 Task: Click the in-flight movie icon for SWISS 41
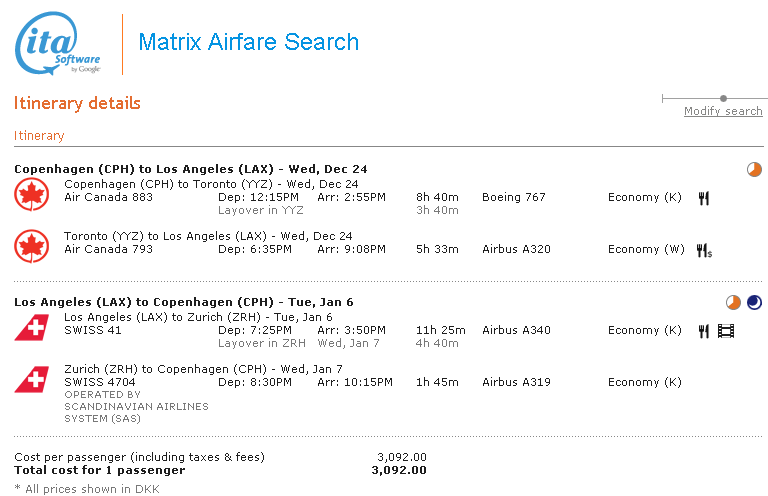click(726, 331)
